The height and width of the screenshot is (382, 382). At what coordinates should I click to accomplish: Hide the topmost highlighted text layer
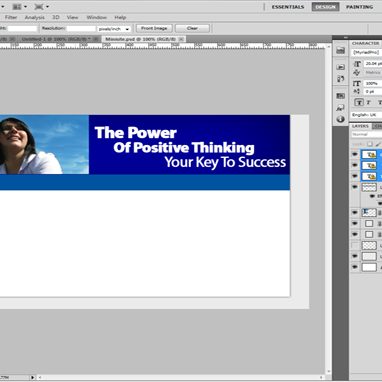[x=355, y=154]
